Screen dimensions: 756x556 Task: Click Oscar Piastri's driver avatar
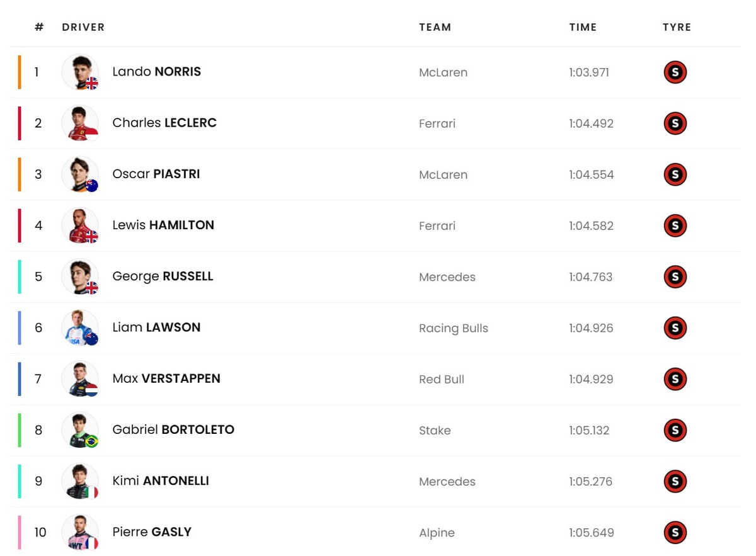pyautogui.click(x=80, y=174)
